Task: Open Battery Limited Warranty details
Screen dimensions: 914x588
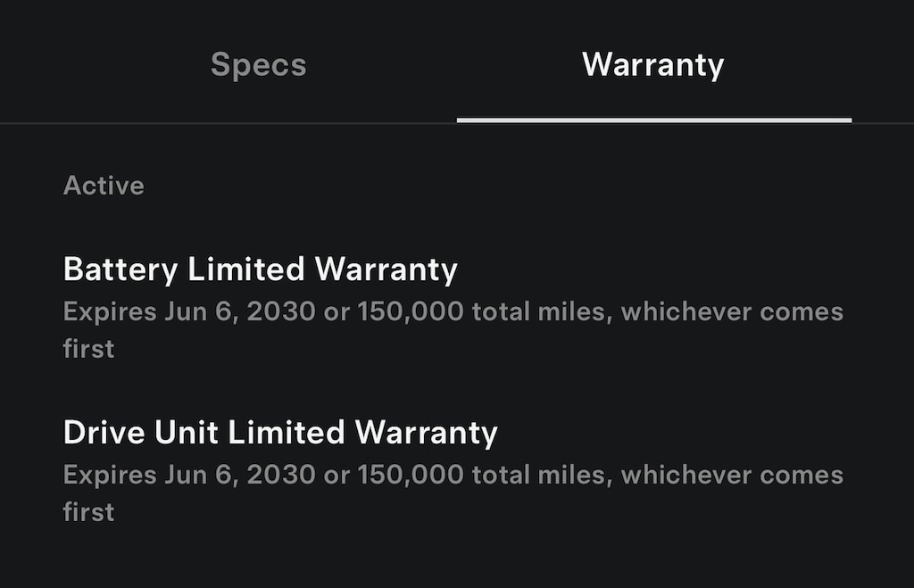Action: (260, 269)
